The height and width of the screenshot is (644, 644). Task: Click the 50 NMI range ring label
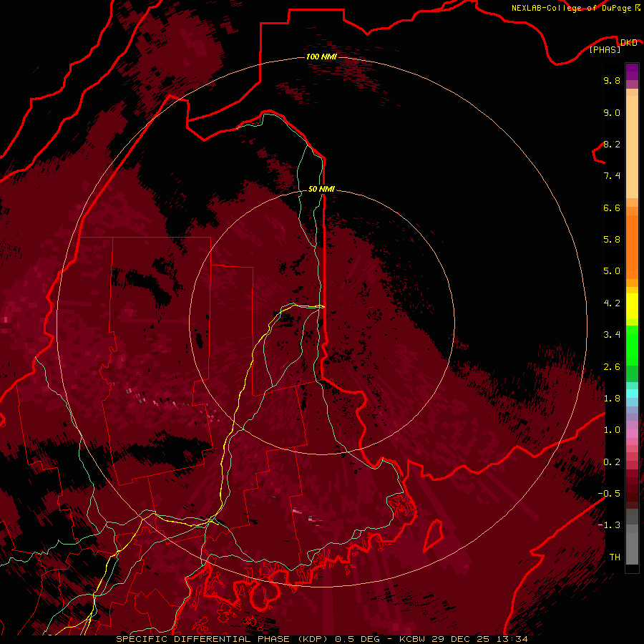click(x=321, y=189)
